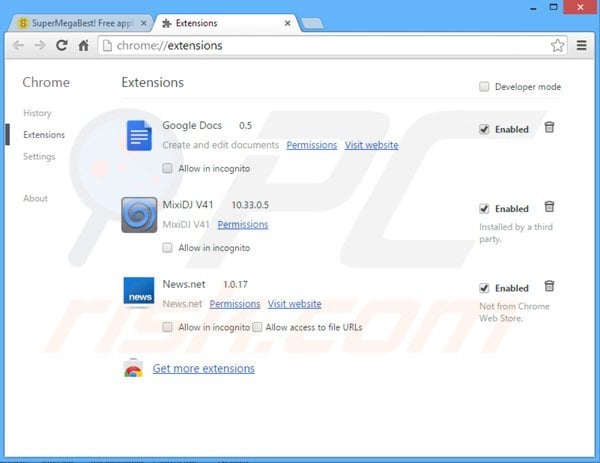Minimize the Chrome window
Image resolution: width=600 pixels, height=463 pixels.
(533, 8)
